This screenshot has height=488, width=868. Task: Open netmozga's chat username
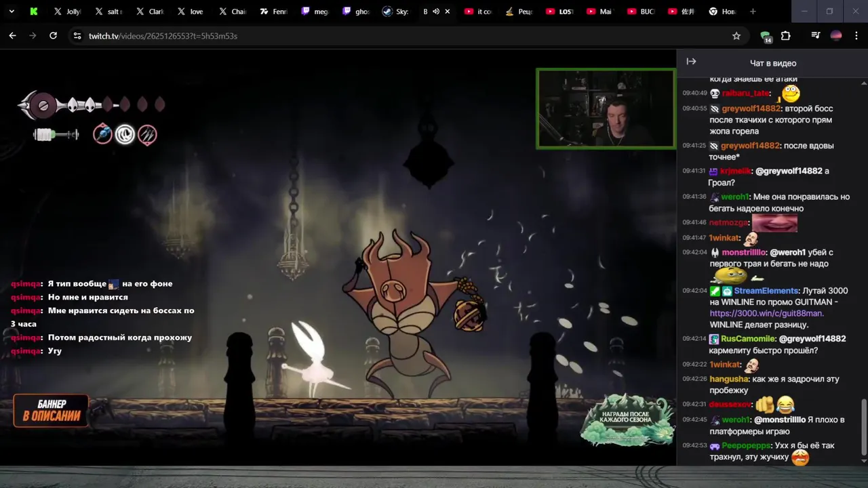(x=728, y=222)
